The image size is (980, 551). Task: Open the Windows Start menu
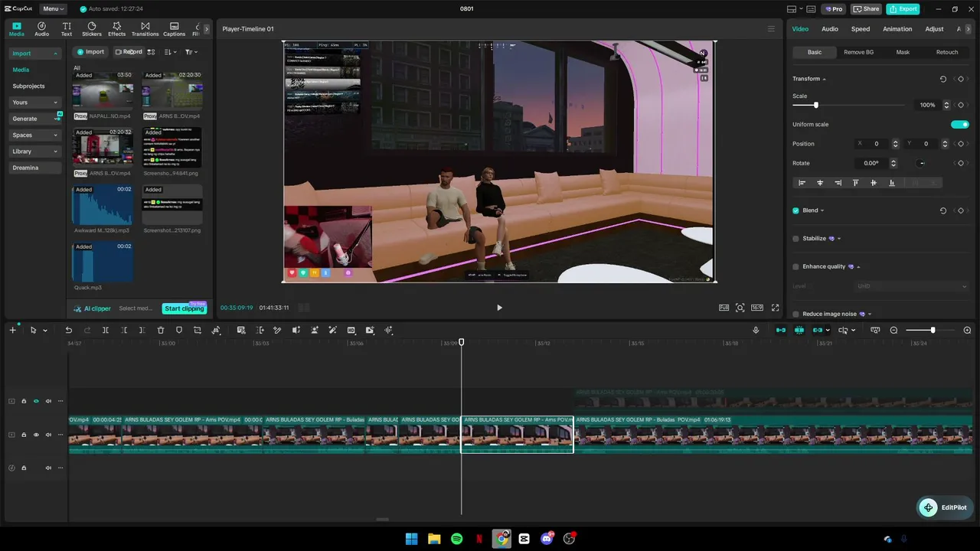411,539
